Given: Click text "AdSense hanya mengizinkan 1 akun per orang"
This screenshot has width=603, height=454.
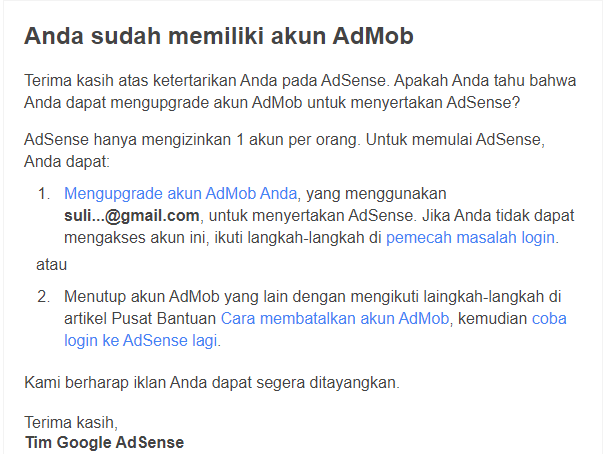Looking at the screenshot, I should pyautogui.click(x=191, y=140).
